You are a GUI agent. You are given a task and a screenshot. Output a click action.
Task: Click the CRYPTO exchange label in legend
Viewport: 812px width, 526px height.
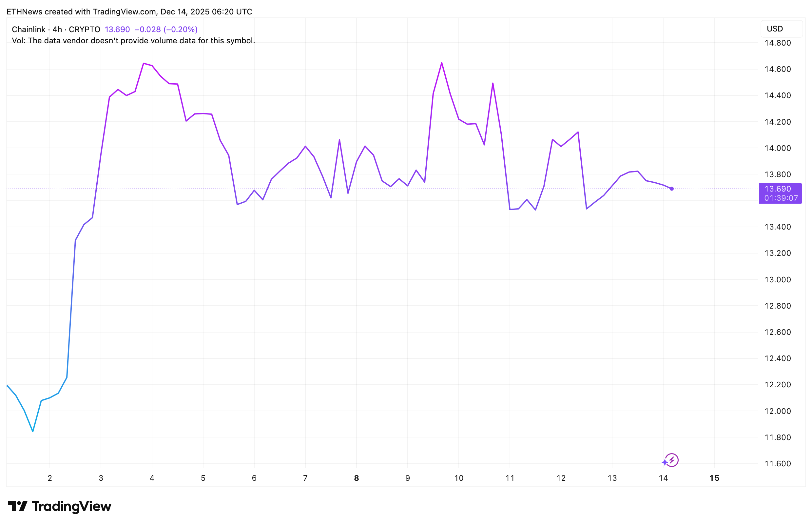(x=84, y=30)
